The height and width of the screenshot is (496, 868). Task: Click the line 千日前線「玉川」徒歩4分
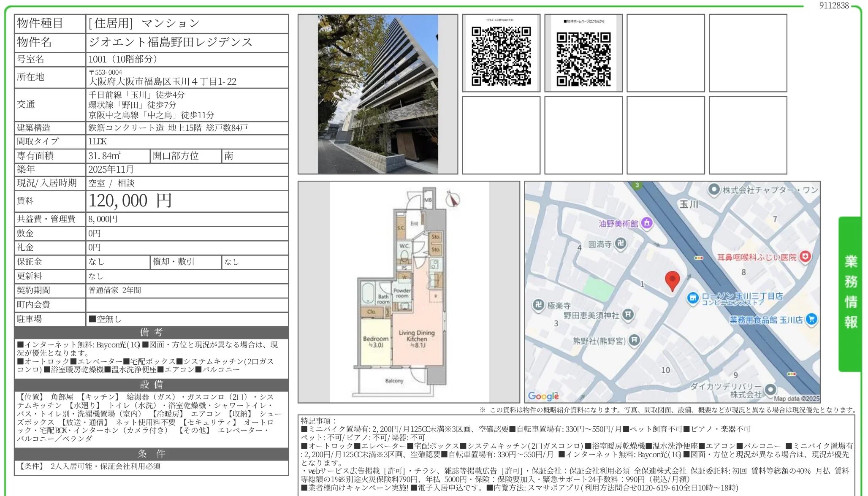pos(136,95)
